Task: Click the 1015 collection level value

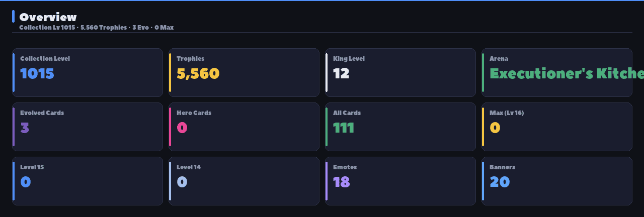Action: [37, 74]
